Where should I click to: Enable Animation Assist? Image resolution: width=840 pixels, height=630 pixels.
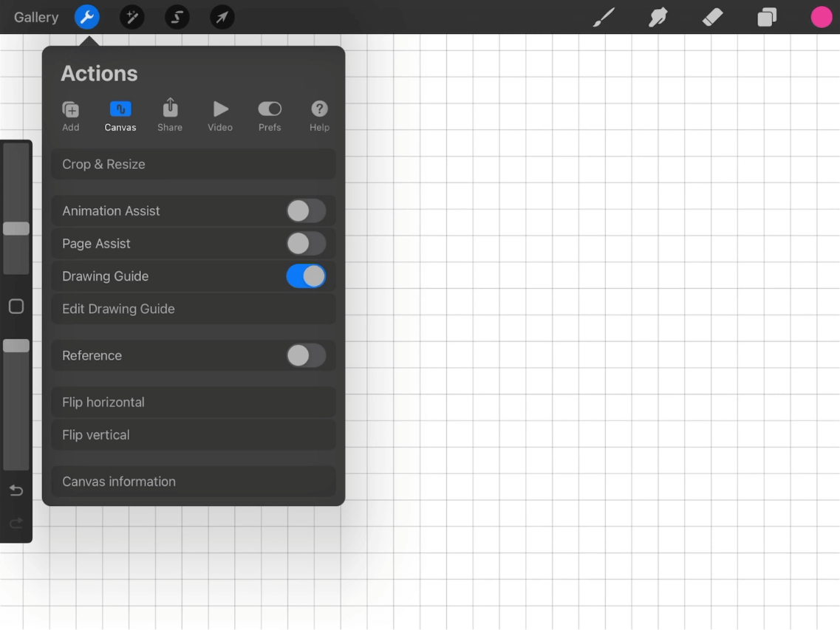click(306, 210)
